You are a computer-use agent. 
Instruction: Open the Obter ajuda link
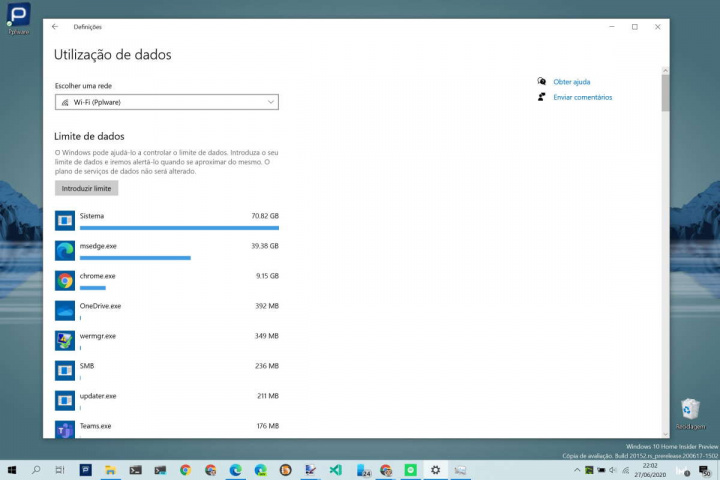click(x=572, y=82)
